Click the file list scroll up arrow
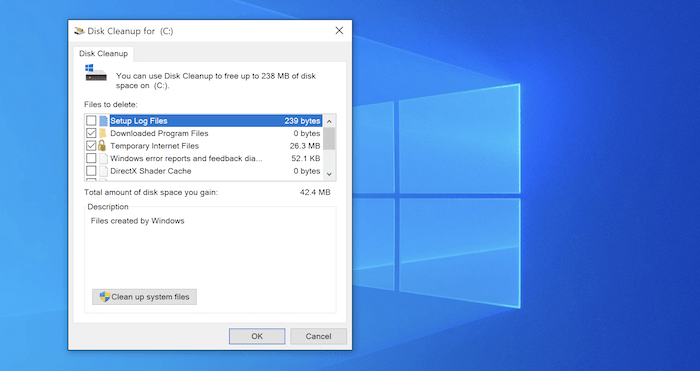Screen dimensions: 700x371 (329, 121)
